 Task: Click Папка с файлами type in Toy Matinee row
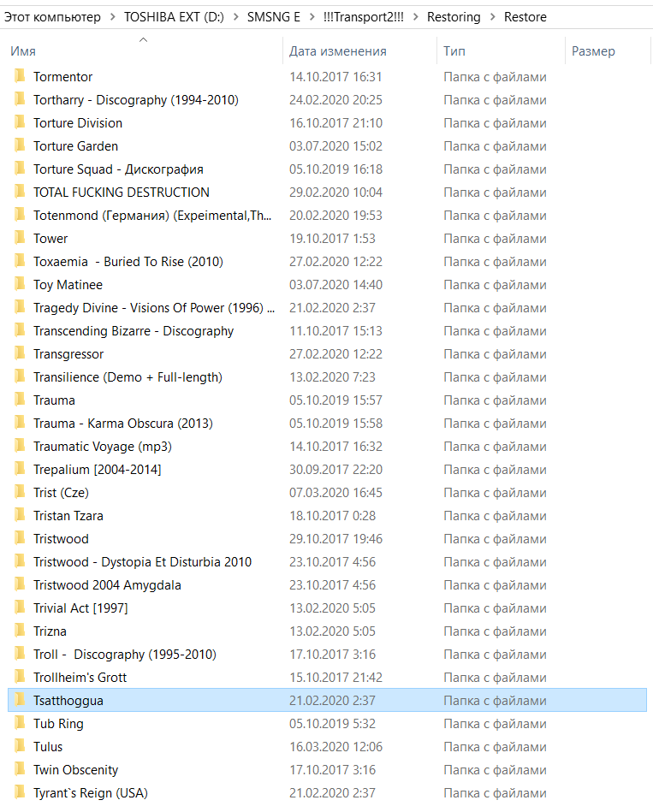pos(495,284)
